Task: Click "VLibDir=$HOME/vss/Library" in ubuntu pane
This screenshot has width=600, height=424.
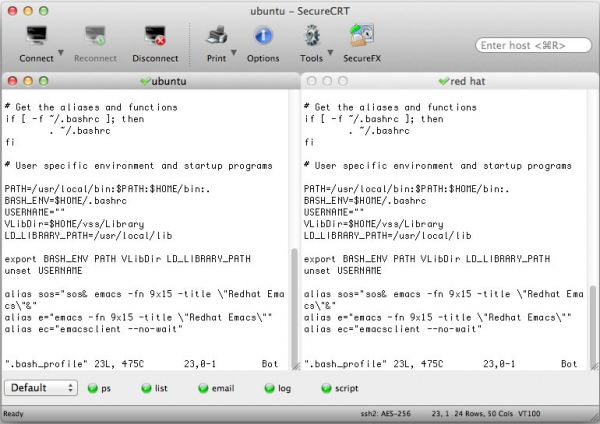Action: tap(74, 224)
